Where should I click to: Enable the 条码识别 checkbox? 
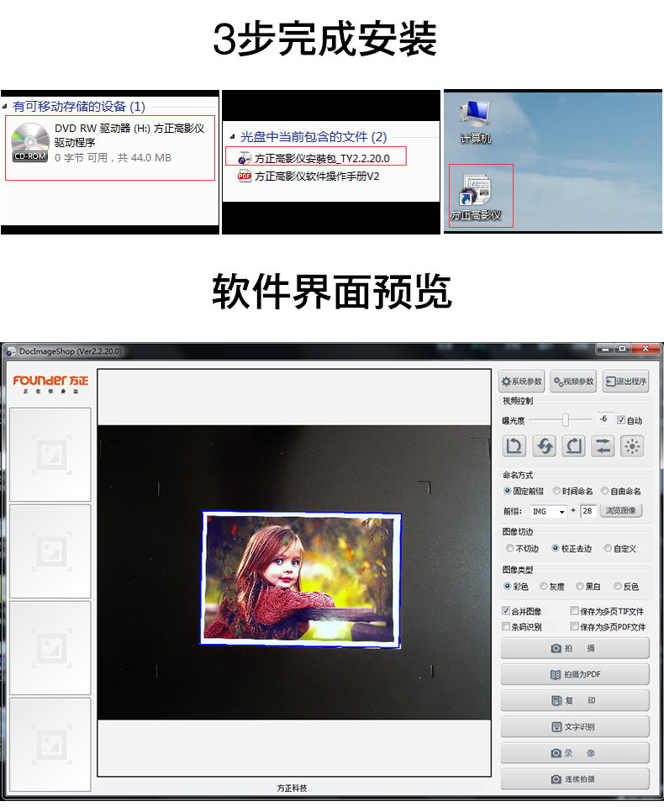[506, 627]
